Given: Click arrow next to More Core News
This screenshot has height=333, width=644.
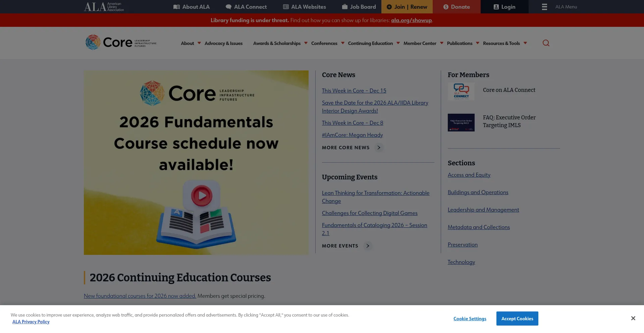Looking at the screenshot, I should (x=379, y=148).
